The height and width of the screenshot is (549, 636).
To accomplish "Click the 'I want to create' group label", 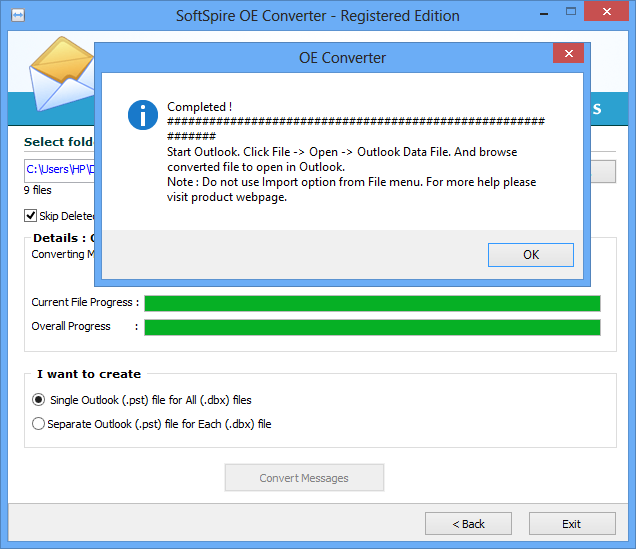I will click(89, 374).
